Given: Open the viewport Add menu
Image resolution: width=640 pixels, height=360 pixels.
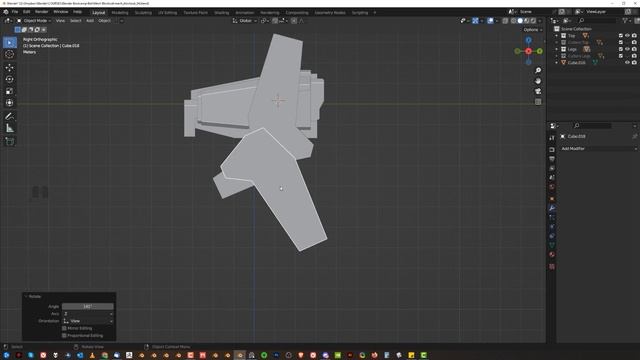Looking at the screenshot, I should click(x=89, y=20).
